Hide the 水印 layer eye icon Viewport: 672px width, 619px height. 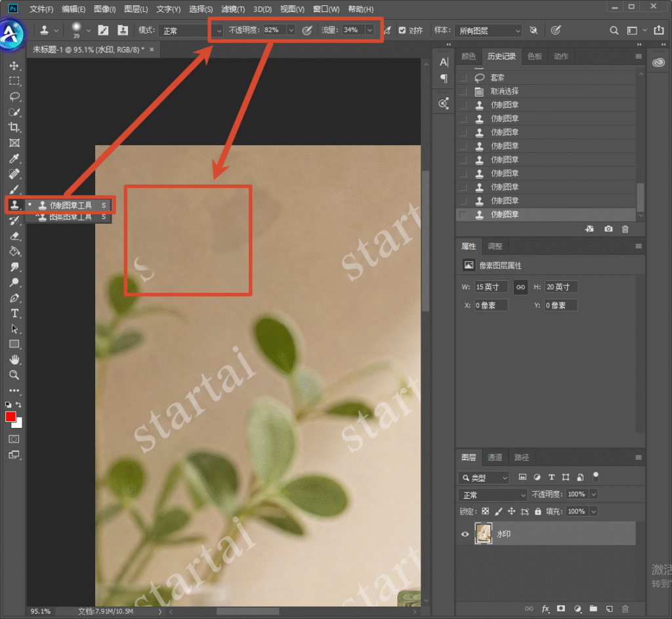coord(465,534)
